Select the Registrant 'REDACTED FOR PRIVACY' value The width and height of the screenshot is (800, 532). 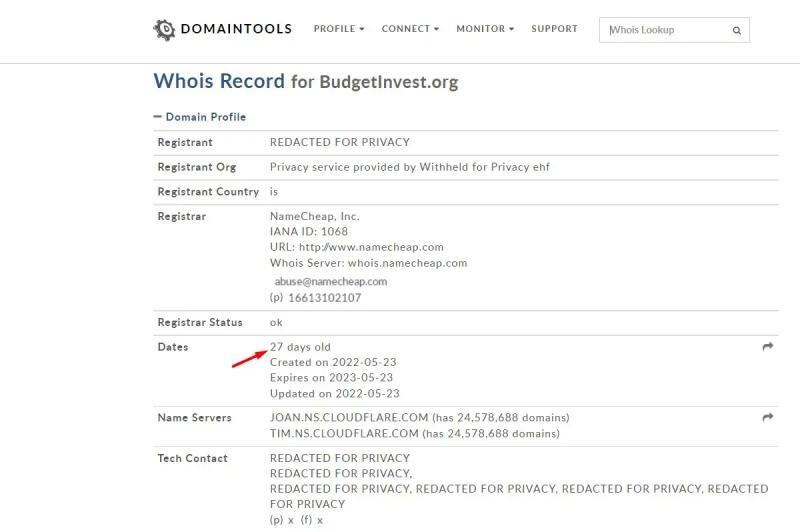340,142
